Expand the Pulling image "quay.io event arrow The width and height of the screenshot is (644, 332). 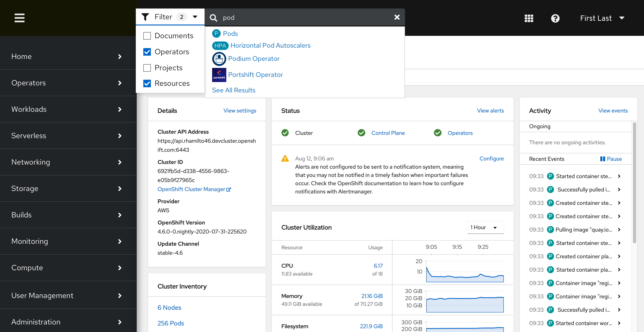click(619, 230)
